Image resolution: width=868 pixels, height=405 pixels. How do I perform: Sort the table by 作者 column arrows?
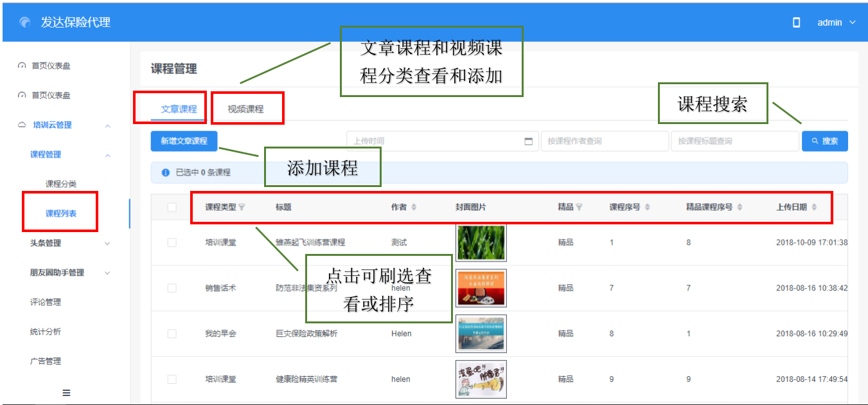coord(414,207)
